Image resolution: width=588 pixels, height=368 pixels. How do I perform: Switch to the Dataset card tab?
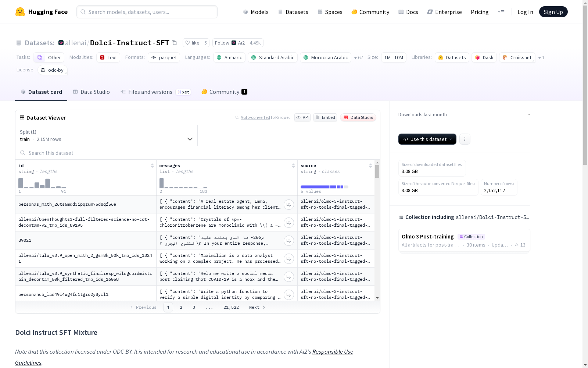point(41,92)
